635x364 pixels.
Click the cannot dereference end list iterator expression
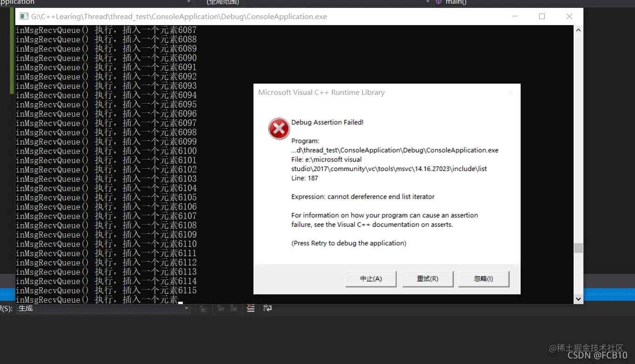(x=363, y=197)
